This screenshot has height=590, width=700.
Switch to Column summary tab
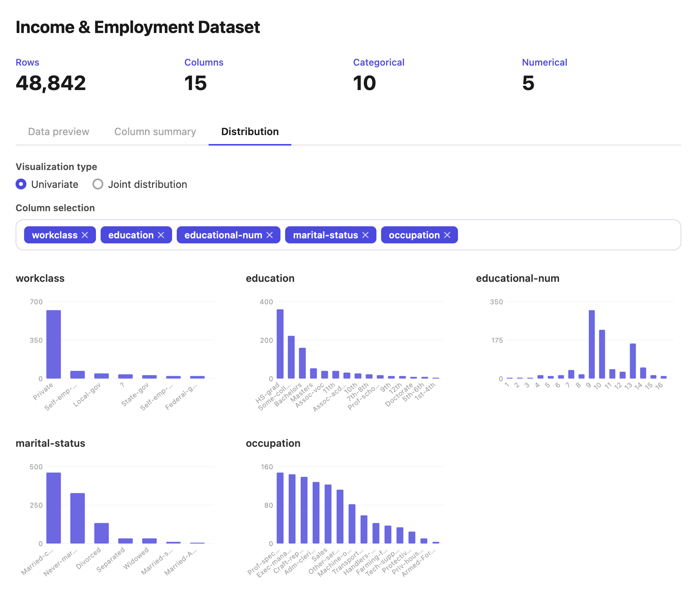pos(155,132)
